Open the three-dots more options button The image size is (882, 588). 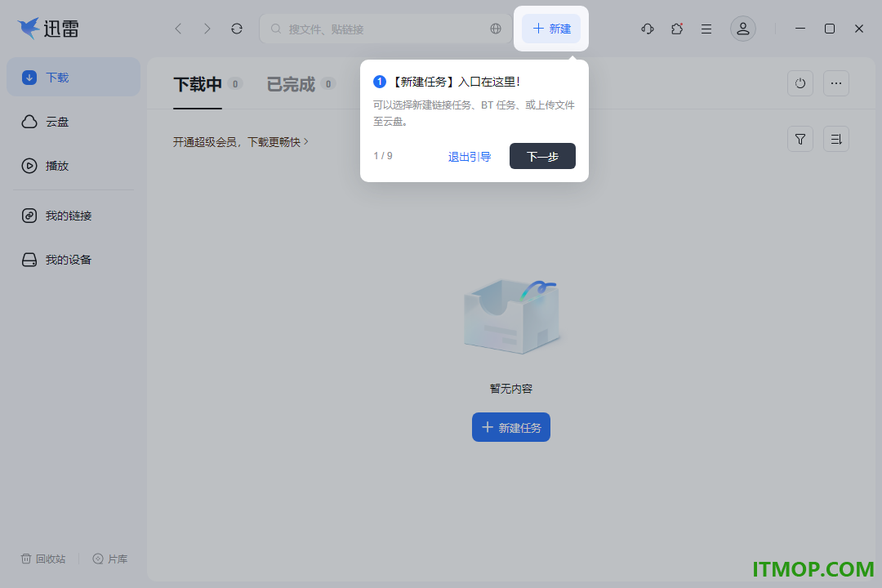tap(836, 83)
